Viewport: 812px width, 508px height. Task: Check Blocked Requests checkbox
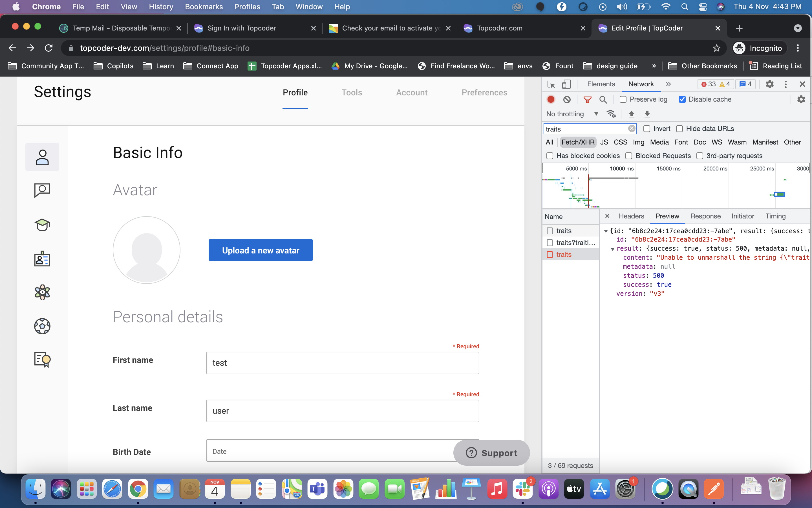629,156
